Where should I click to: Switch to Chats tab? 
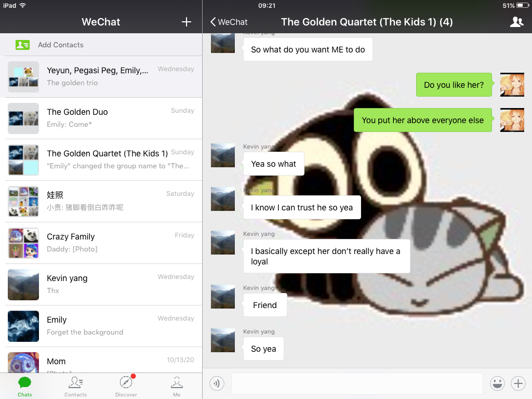pos(25,387)
